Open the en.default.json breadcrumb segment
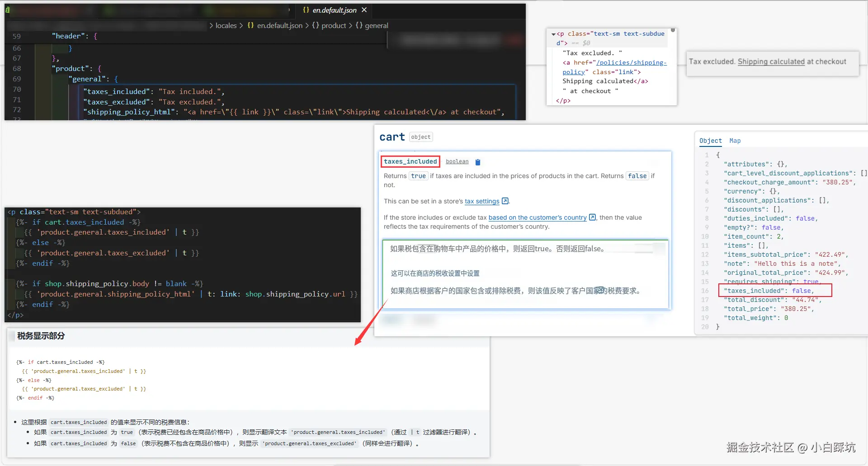 [x=275, y=26]
